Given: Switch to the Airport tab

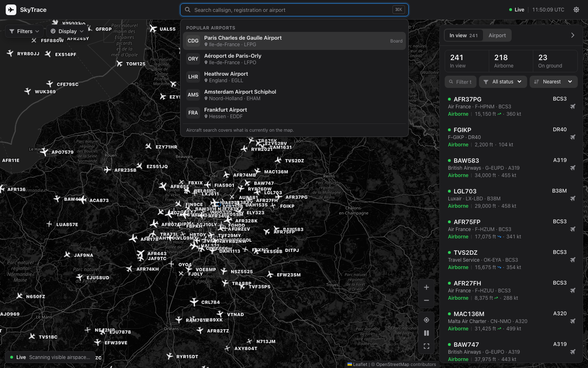Looking at the screenshot, I should [497, 36].
